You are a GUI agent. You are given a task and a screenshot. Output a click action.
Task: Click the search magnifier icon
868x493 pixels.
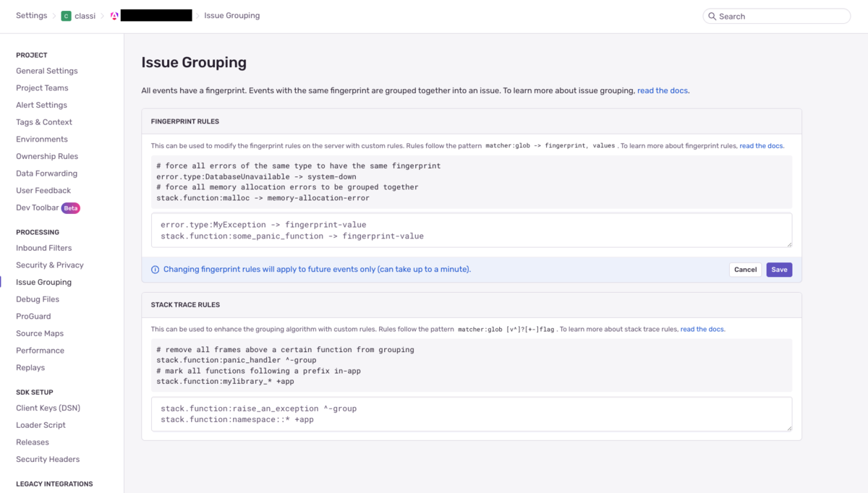point(712,16)
